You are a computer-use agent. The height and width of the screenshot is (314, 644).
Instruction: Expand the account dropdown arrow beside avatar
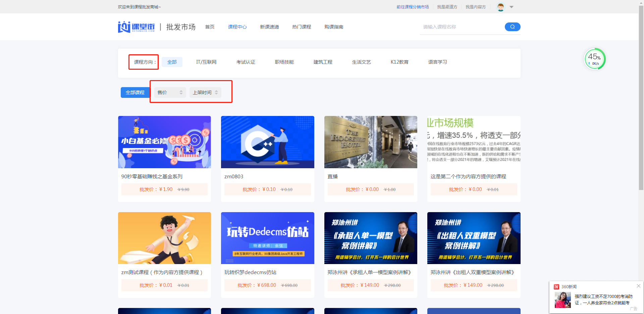(512, 7)
